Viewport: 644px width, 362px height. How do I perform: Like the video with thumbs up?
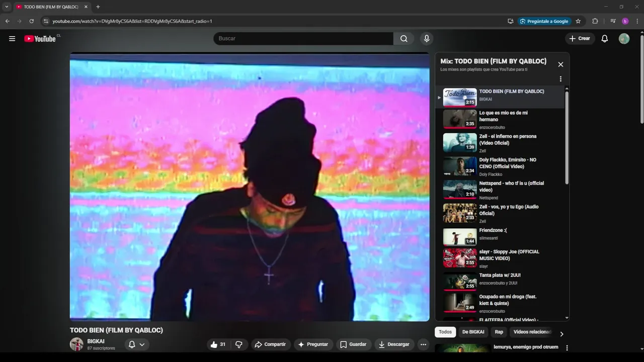click(x=218, y=344)
